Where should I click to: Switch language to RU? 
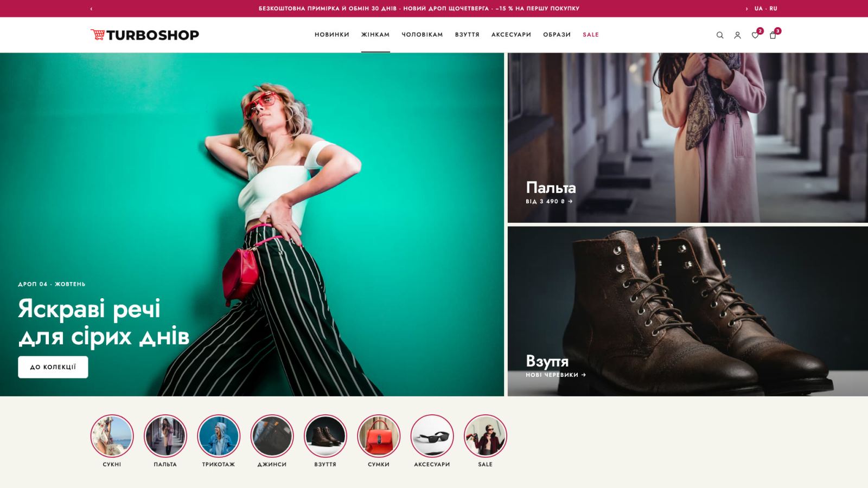[773, 9]
